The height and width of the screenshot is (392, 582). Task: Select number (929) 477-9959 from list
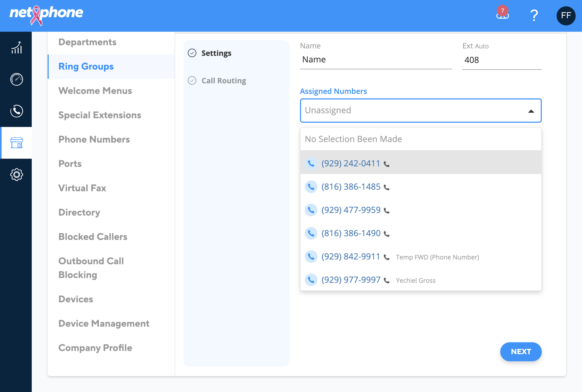[421, 210]
